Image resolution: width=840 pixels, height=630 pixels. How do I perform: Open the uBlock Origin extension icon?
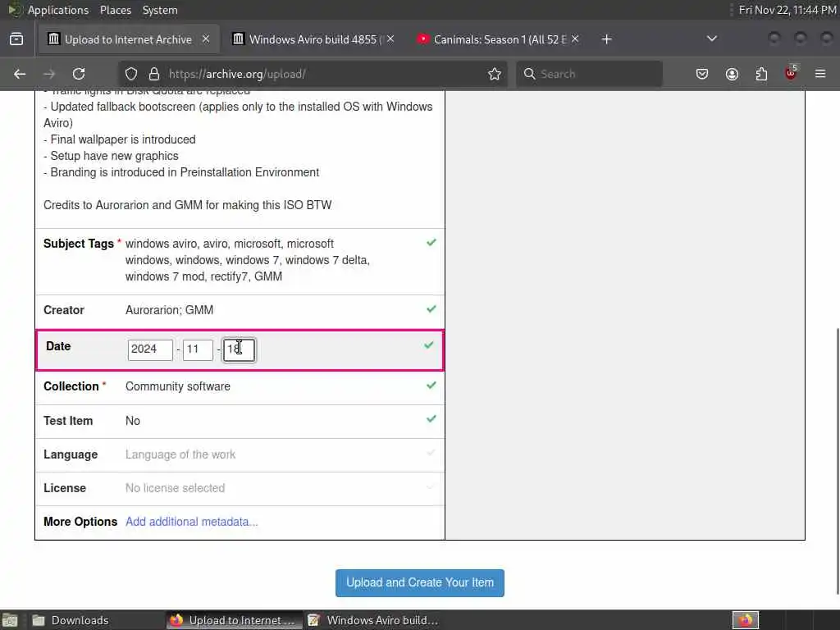click(x=791, y=73)
